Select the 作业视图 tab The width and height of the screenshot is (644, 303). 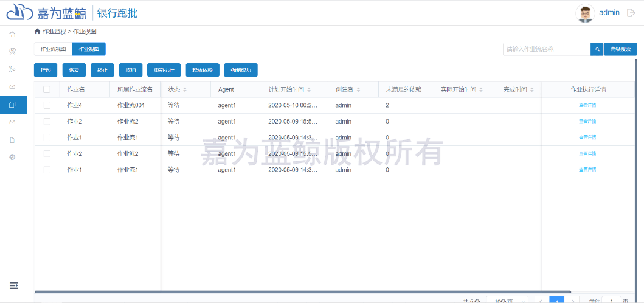[89, 49]
